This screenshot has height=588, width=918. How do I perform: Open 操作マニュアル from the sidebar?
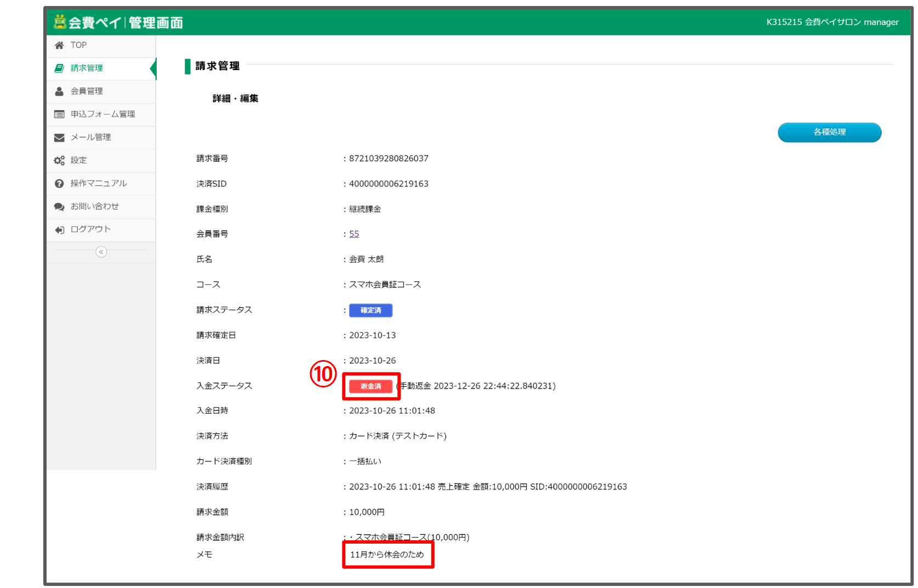[x=99, y=184]
